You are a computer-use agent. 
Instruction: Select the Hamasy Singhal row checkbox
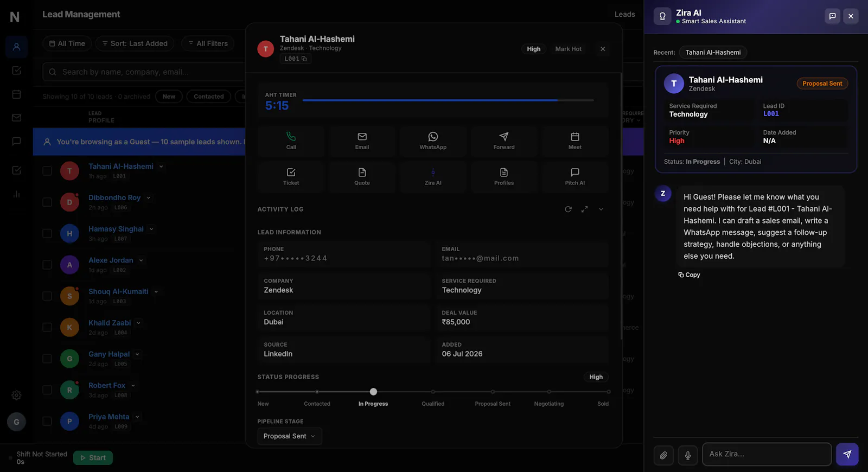point(47,233)
